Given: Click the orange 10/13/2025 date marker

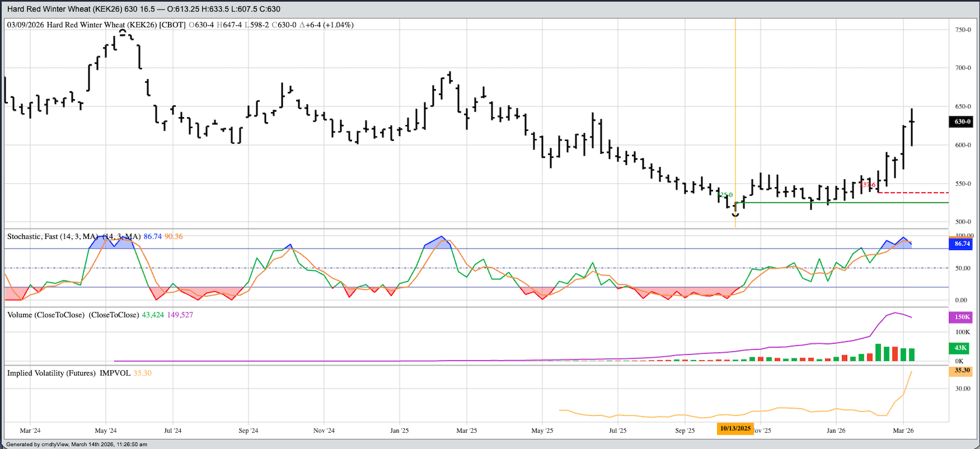Looking at the screenshot, I should click(735, 429).
